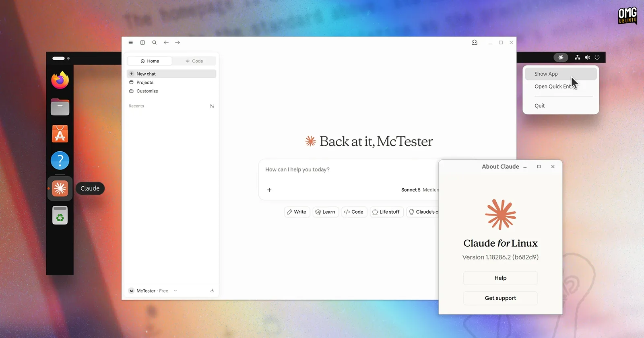Open Help from the dock
This screenshot has height=338, width=644.
(60, 161)
